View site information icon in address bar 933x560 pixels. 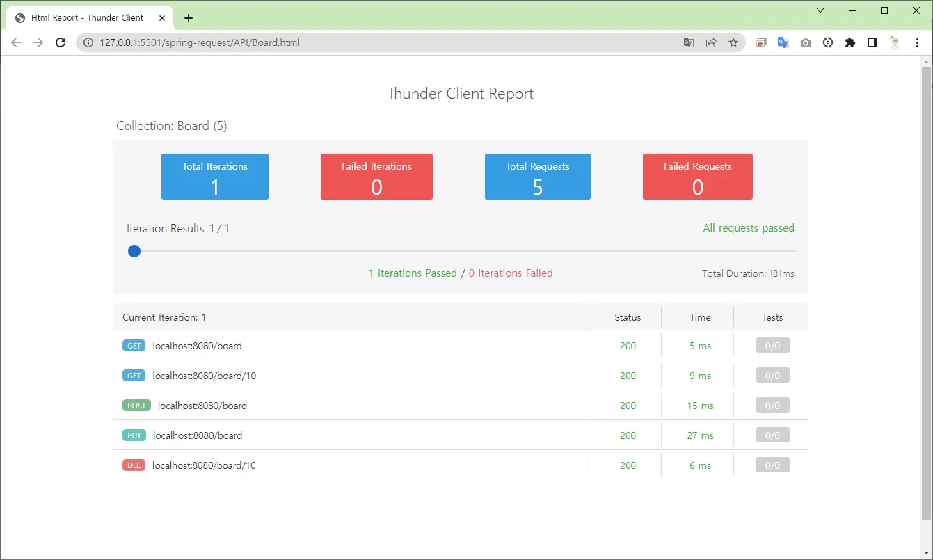[x=88, y=42]
